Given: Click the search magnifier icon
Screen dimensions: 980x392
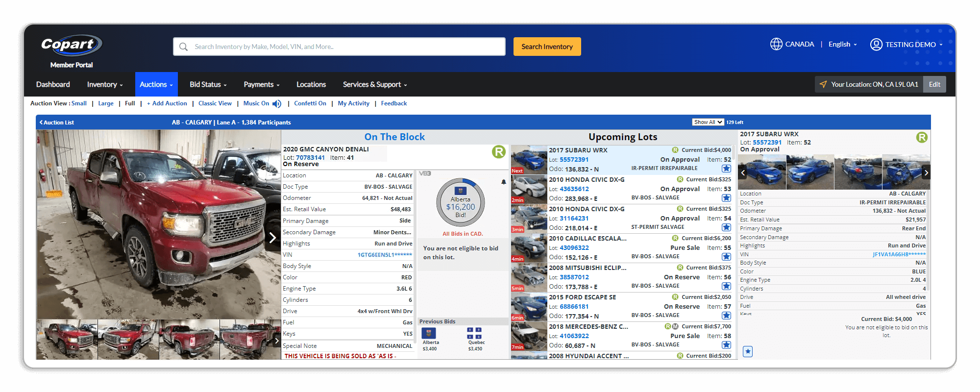Looking at the screenshot, I should coord(183,47).
